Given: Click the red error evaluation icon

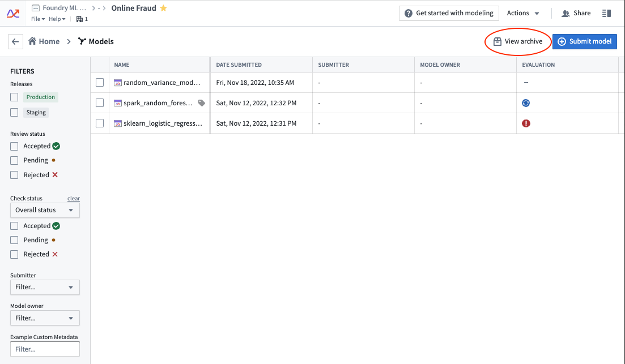Looking at the screenshot, I should pos(526,123).
